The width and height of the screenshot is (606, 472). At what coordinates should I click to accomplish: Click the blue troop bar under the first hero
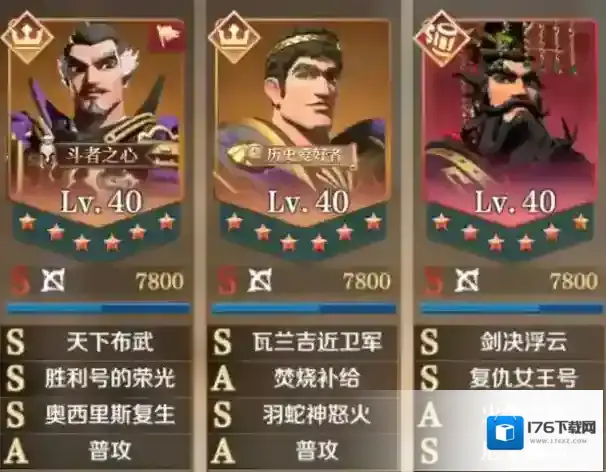(x=99, y=308)
